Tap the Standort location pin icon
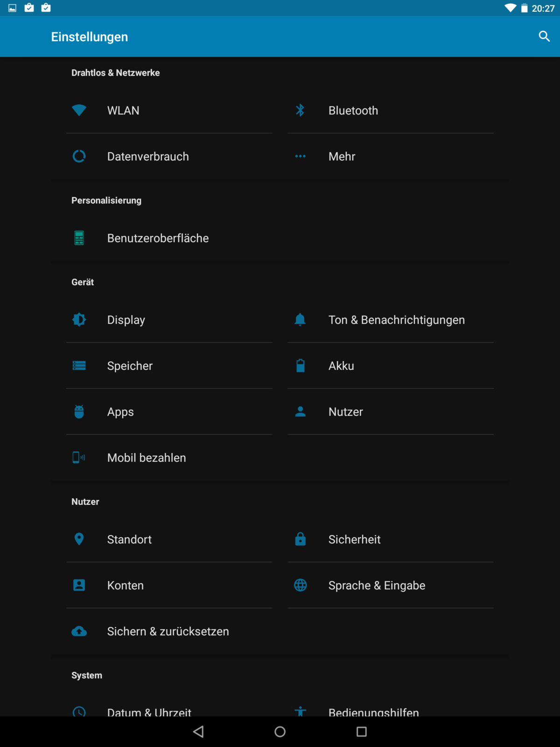This screenshot has width=560, height=747. (x=79, y=539)
